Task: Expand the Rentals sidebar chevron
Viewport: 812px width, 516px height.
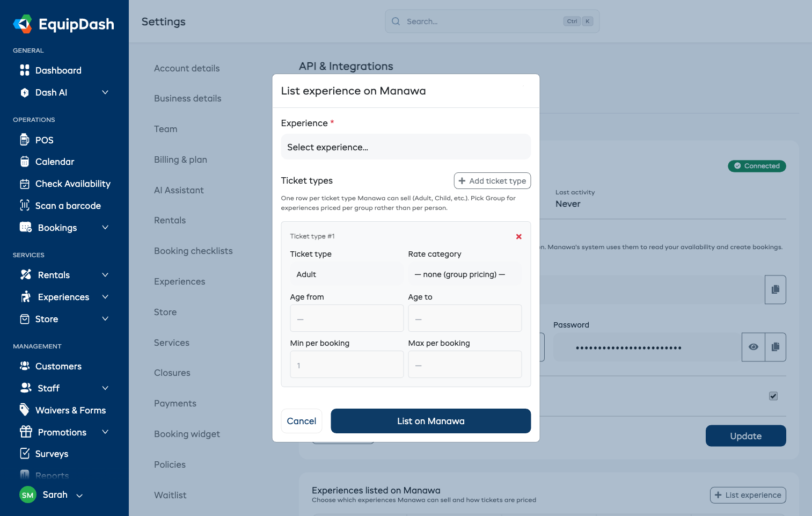Action: tap(105, 274)
